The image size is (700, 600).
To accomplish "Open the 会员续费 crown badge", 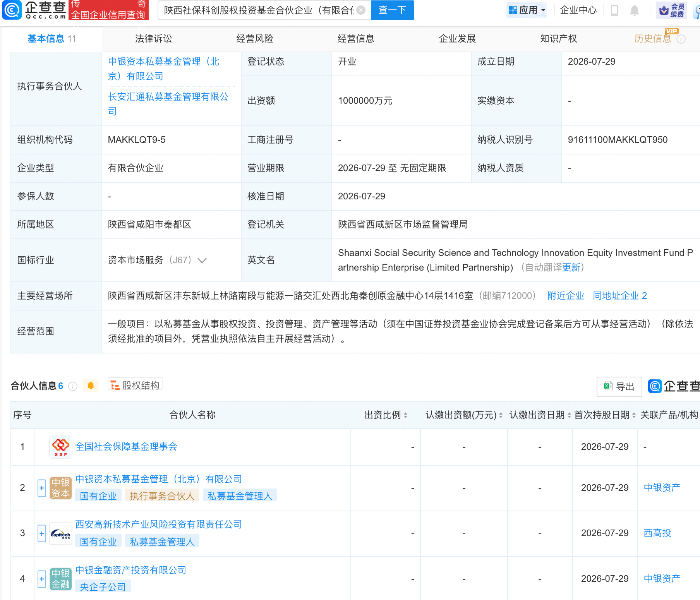I will tap(672, 10).
